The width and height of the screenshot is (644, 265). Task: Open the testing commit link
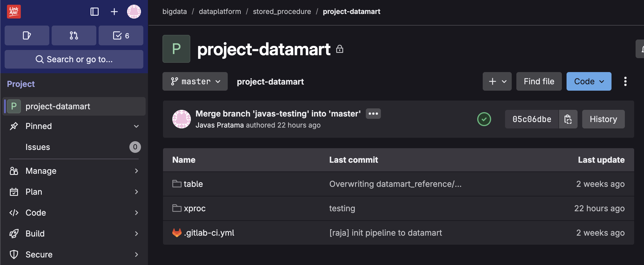pyautogui.click(x=342, y=208)
